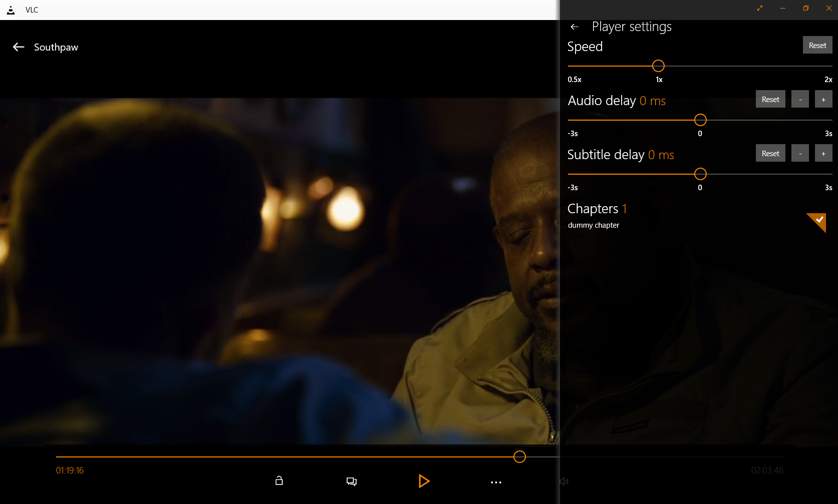The height and width of the screenshot is (504, 838).
Task: Click the Subtitle delay slider handle
Action: pyautogui.click(x=700, y=174)
